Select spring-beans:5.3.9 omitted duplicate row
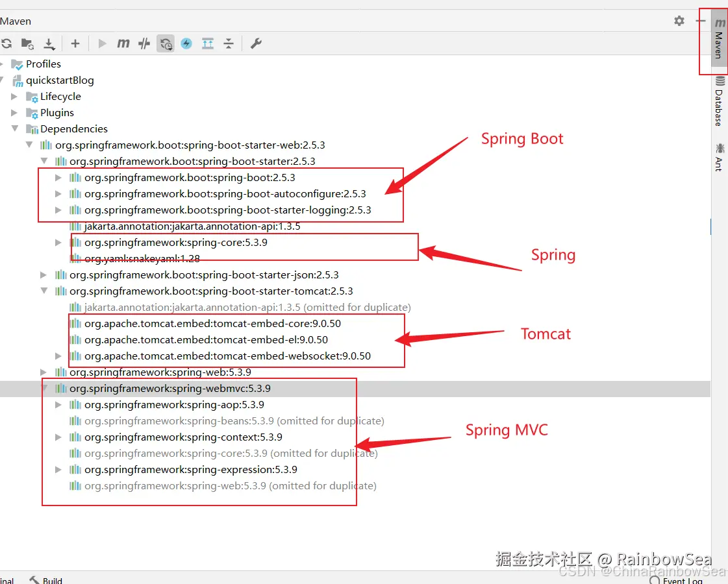This screenshot has height=584, width=728. (x=234, y=421)
